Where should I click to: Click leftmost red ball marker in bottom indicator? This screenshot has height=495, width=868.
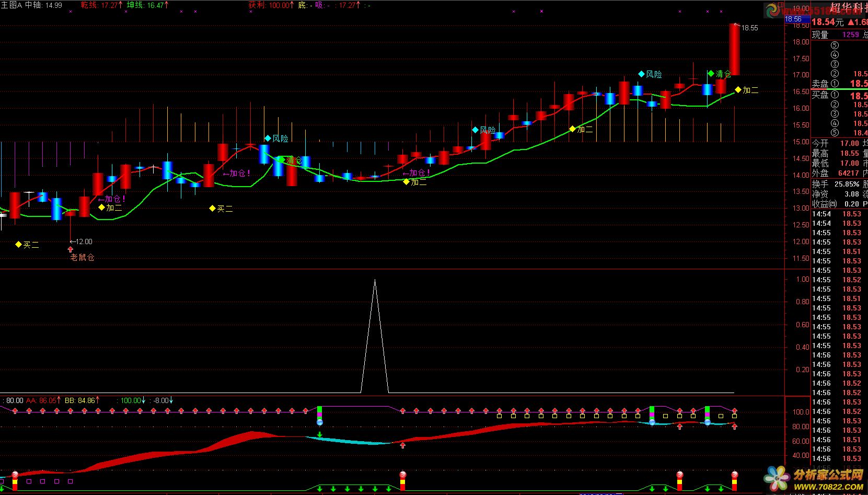click(15, 475)
